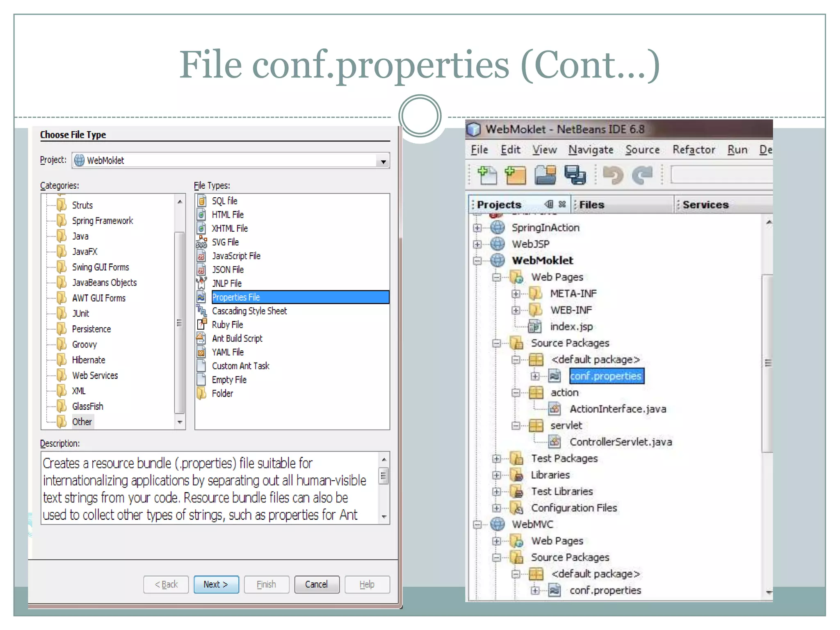Click the New File toolbar icon

(x=487, y=175)
